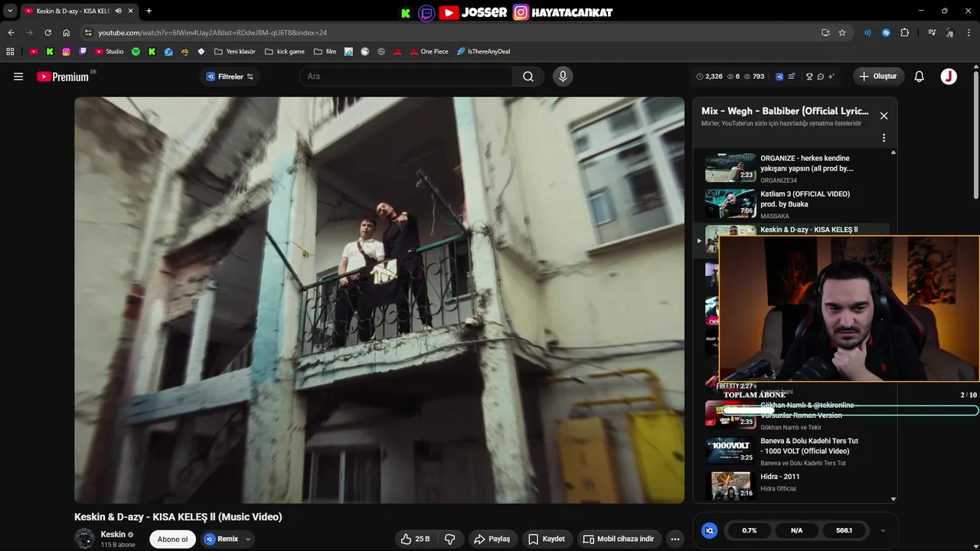The height and width of the screenshot is (551, 980).
Task: Click the Keskin channel name link
Action: pyautogui.click(x=113, y=534)
